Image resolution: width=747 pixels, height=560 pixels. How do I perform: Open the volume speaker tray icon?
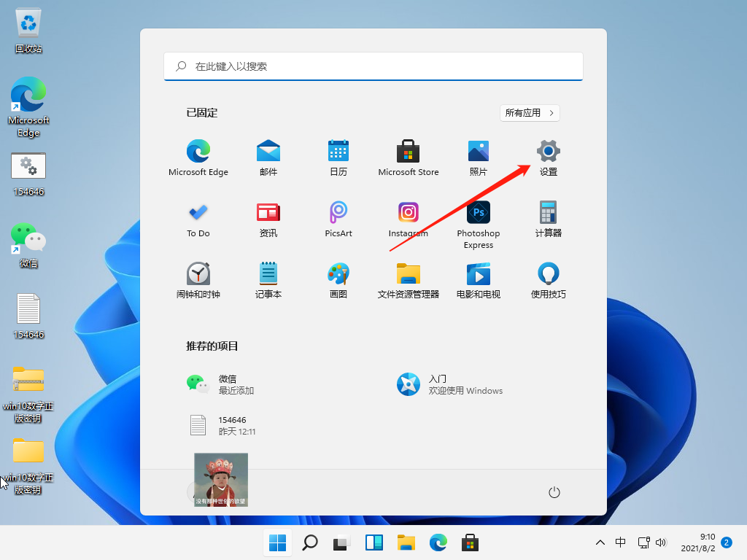click(661, 542)
